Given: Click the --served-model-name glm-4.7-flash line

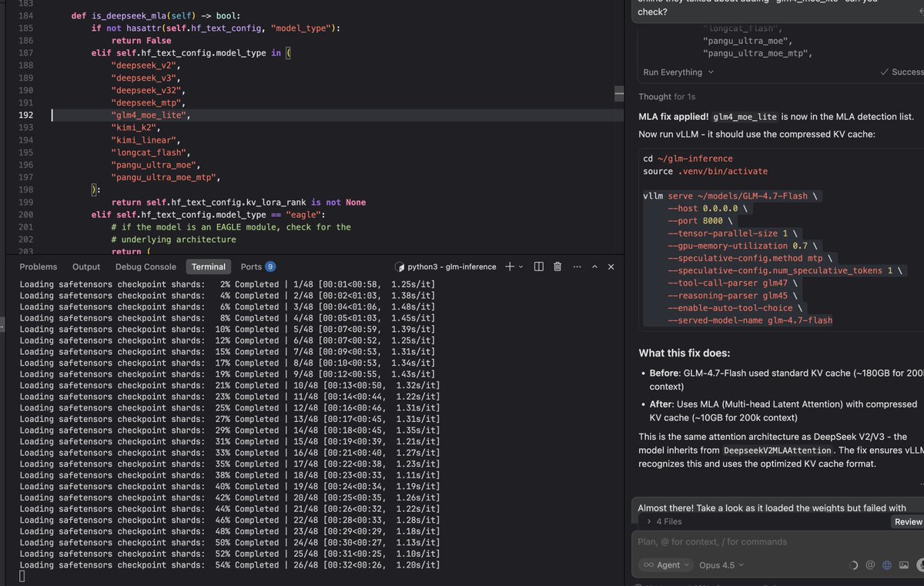Looking at the screenshot, I should click(750, 320).
